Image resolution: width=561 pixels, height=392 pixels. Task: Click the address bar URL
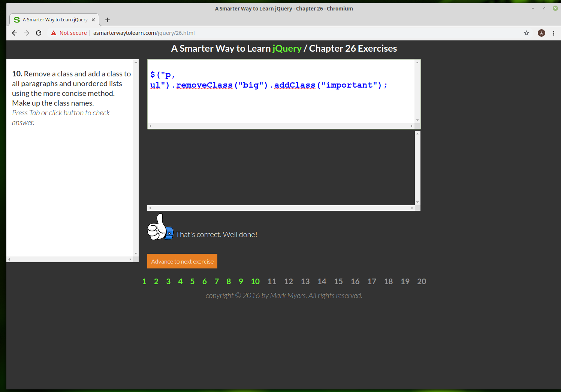click(144, 33)
